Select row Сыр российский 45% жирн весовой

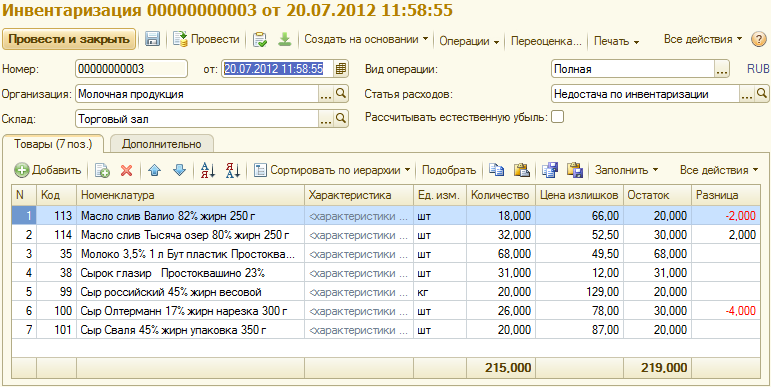click(x=386, y=292)
